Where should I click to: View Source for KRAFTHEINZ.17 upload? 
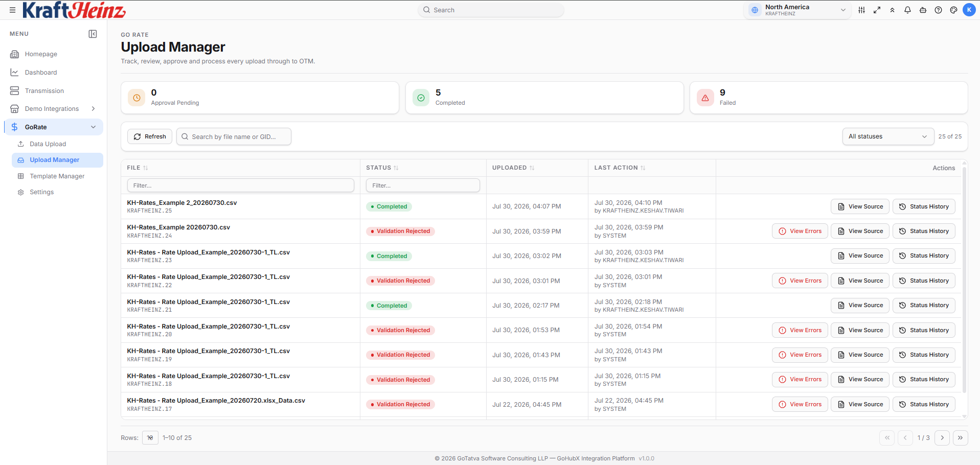860,404
